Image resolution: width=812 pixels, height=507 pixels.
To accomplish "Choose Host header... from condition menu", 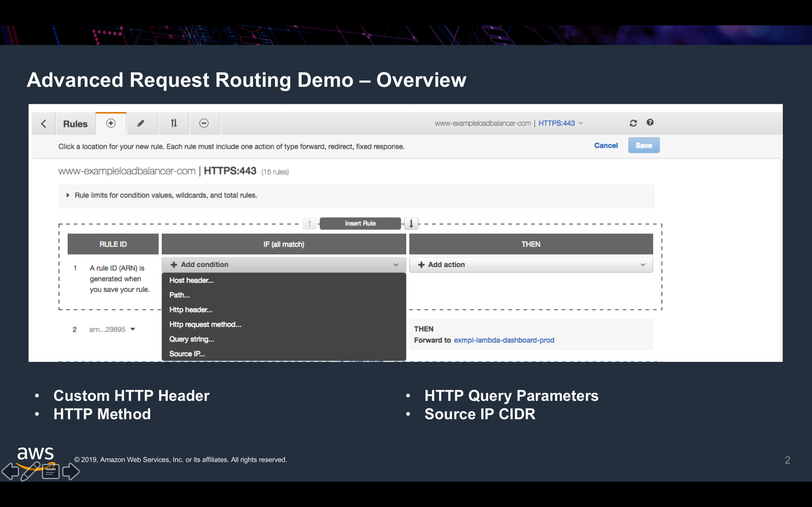I will 191,280.
